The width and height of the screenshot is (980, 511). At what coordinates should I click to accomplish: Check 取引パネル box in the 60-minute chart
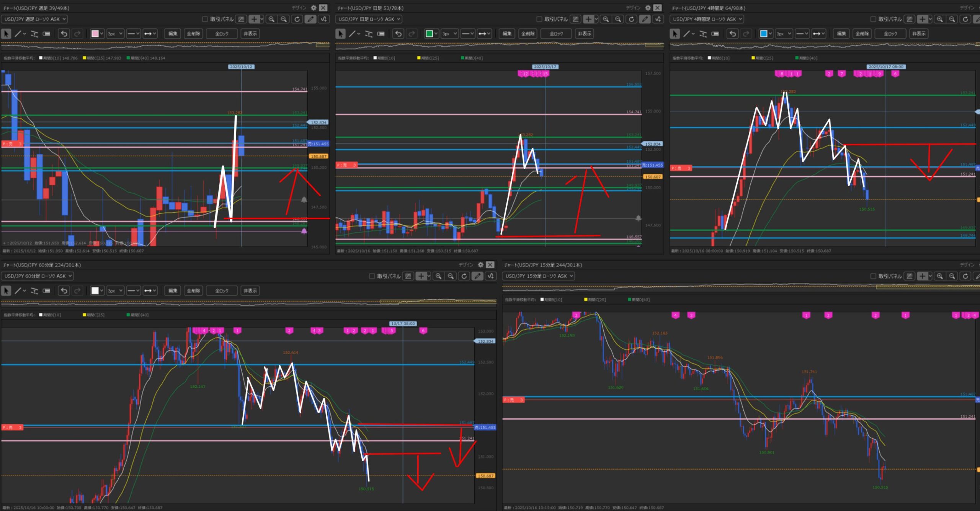(x=372, y=276)
